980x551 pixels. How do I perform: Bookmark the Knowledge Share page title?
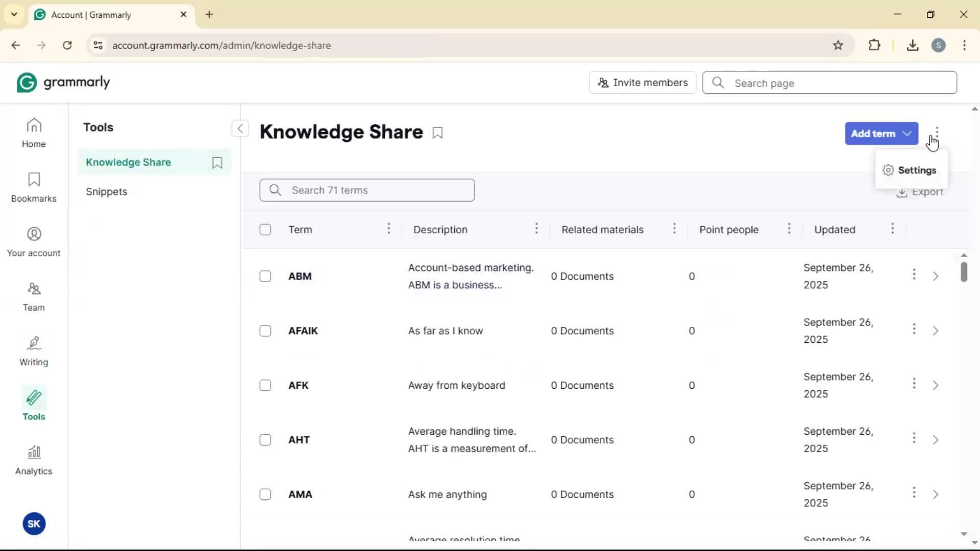pos(437,133)
